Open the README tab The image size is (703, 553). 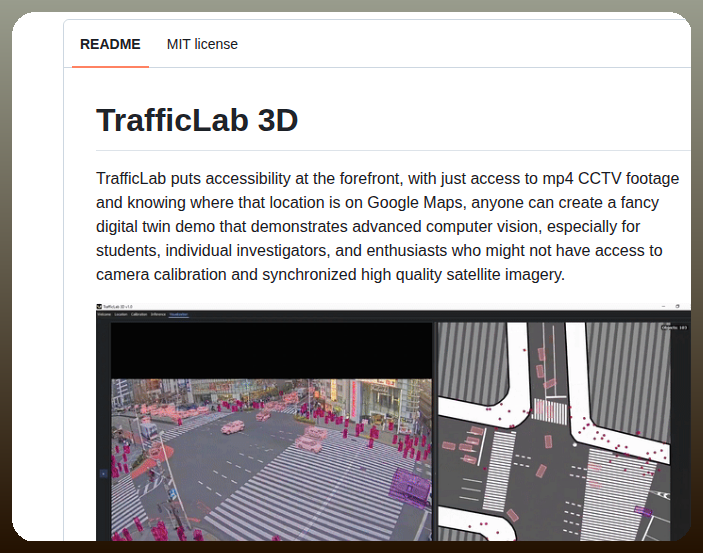tap(110, 44)
